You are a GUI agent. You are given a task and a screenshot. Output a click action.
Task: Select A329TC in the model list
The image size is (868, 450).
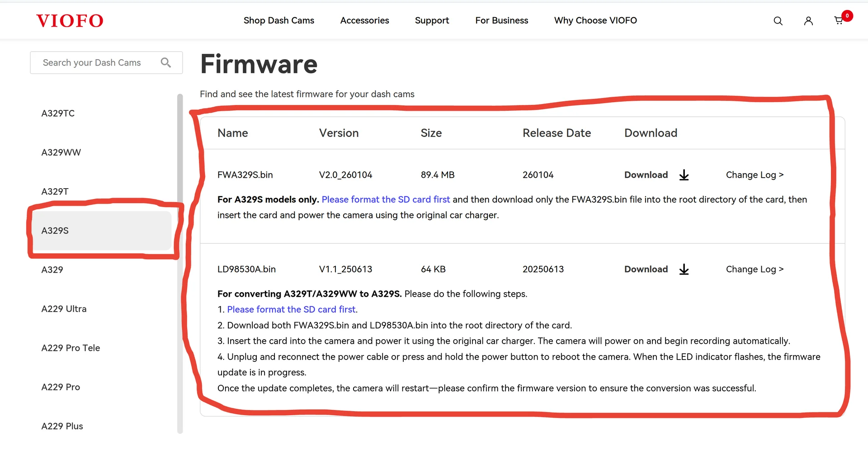click(x=58, y=113)
